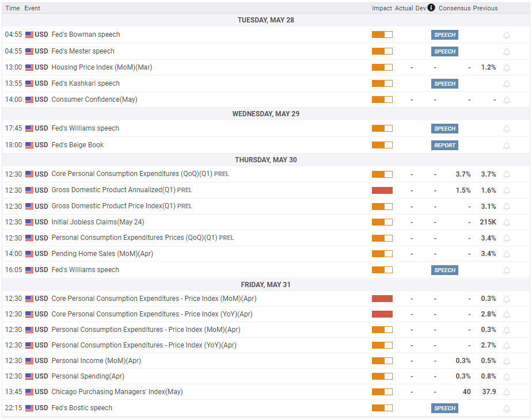The width and height of the screenshot is (532, 420).
Task: Toggle bell for Fed's Kashkari speech
Action: [507, 84]
